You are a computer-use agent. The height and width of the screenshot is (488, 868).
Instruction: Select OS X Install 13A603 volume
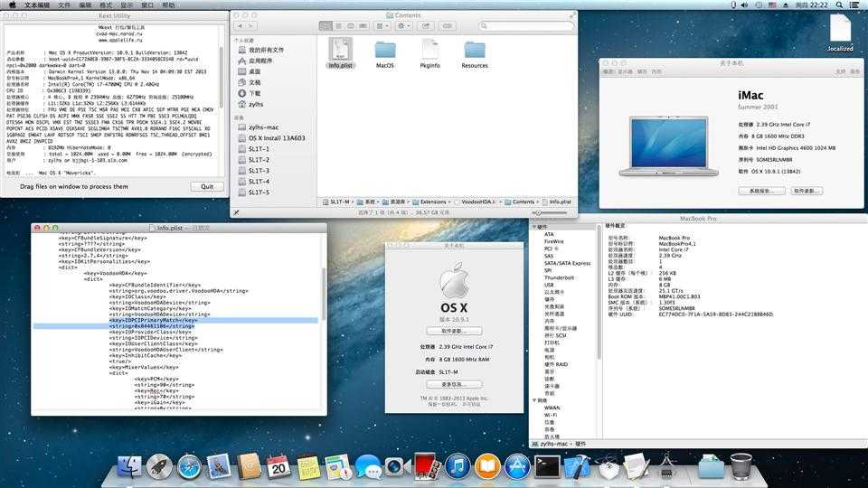[x=277, y=138]
